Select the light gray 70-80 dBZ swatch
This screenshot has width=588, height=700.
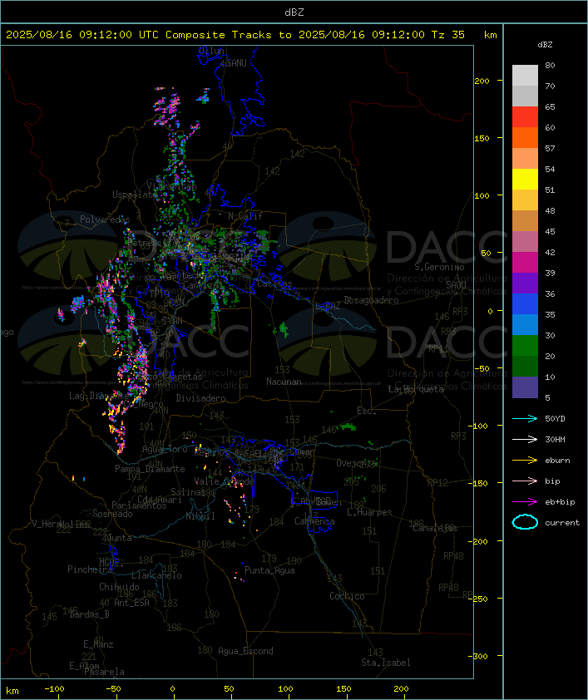(x=525, y=76)
